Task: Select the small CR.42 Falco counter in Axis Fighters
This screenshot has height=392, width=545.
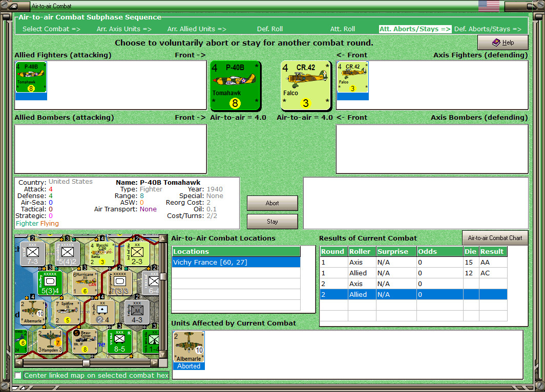Action: point(352,77)
